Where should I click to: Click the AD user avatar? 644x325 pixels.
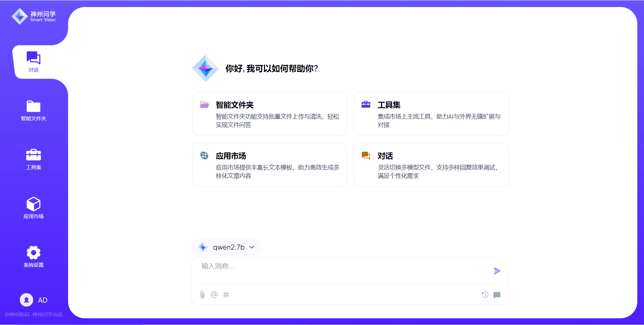[26, 300]
